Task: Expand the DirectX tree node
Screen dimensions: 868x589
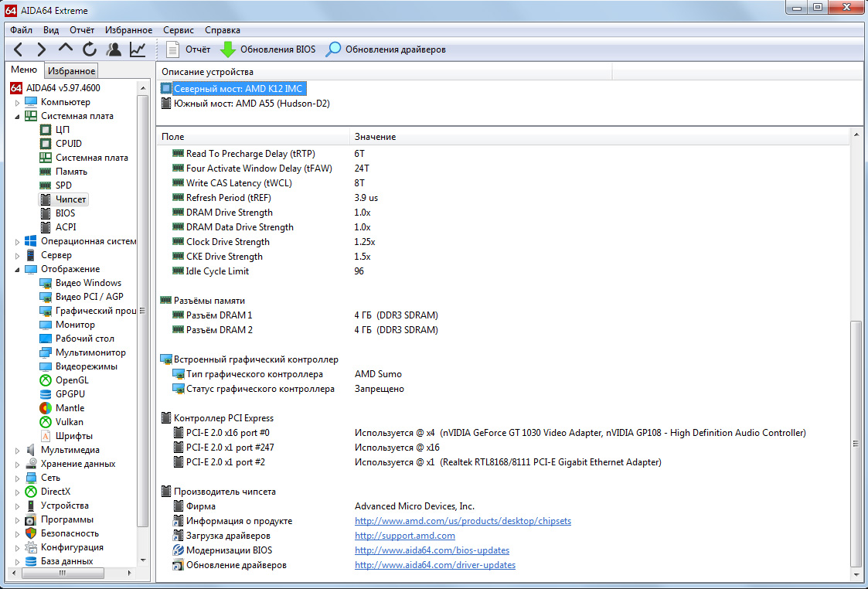Action: coord(17,492)
